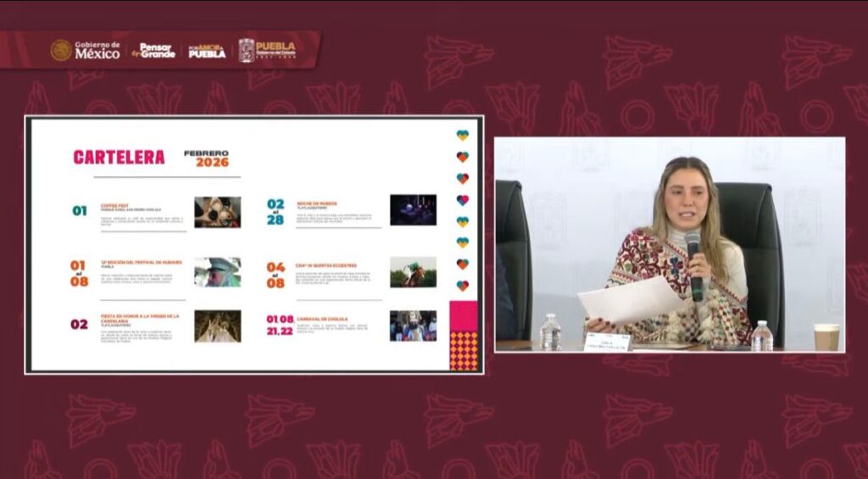Select the Quintas Ecuestres horse photo

413,271
